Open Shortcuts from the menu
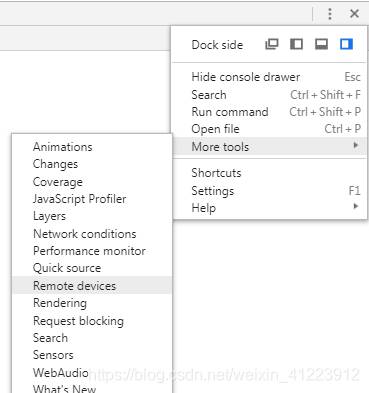The height and width of the screenshot is (393, 369). click(x=269, y=173)
